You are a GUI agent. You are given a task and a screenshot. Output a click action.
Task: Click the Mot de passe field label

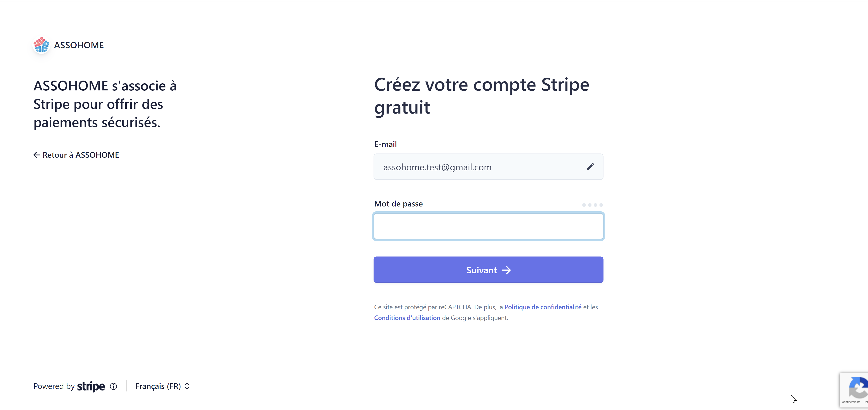[398, 204]
